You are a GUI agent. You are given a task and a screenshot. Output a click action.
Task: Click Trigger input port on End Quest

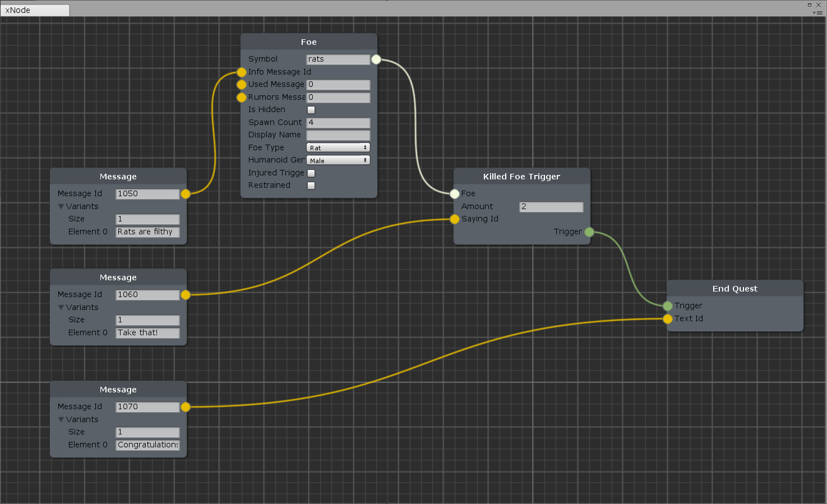click(668, 306)
